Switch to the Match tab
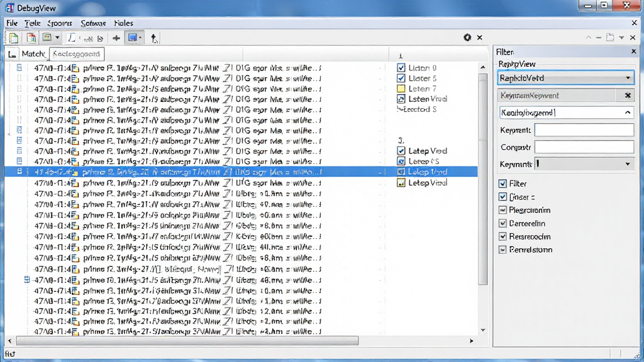This screenshot has width=644, height=362. pyautogui.click(x=33, y=54)
